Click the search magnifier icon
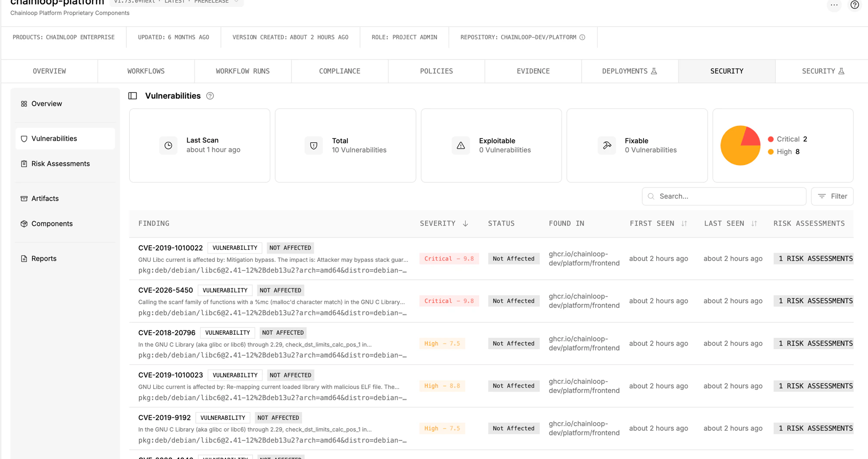Screen dimensions: 868x459 651,196
